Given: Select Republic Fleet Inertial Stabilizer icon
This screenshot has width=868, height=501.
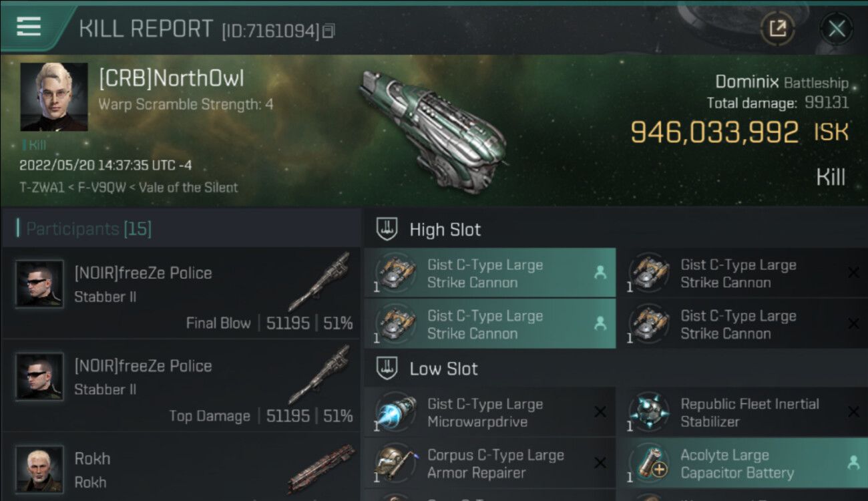Looking at the screenshot, I should pyautogui.click(x=649, y=411).
